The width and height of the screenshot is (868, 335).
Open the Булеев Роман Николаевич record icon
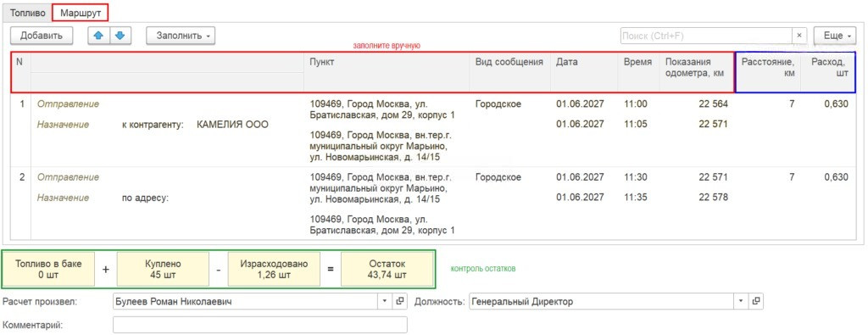pyautogui.click(x=399, y=302)
